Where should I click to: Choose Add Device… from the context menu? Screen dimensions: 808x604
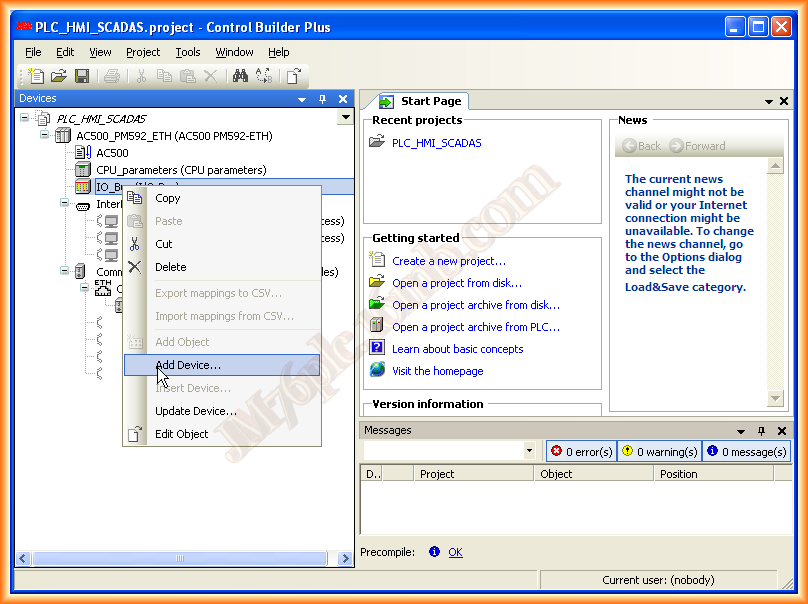(188, 366)
